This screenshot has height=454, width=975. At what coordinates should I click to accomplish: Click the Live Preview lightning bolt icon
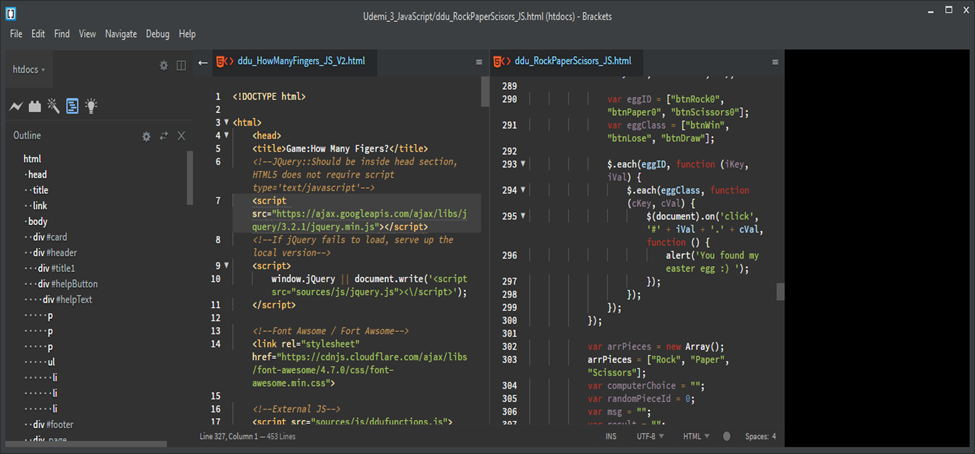[x=16, y=106]
